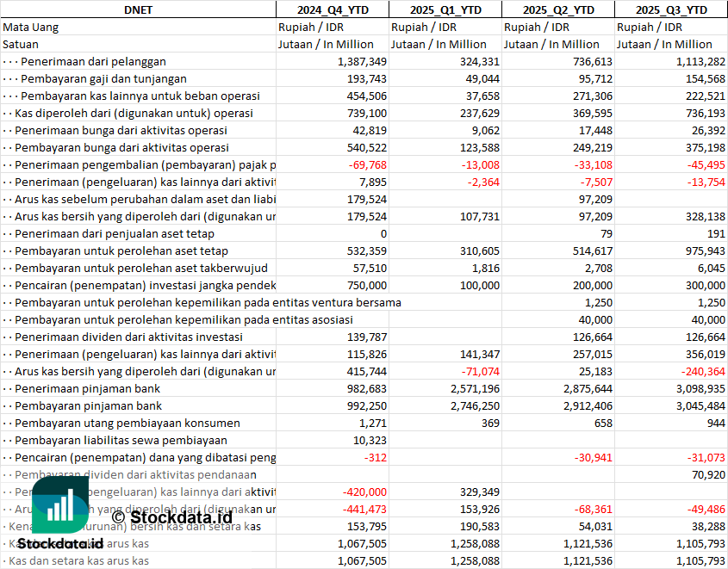Select the DNET header cell
Screen dimensions: 728x569
[138, 9]
